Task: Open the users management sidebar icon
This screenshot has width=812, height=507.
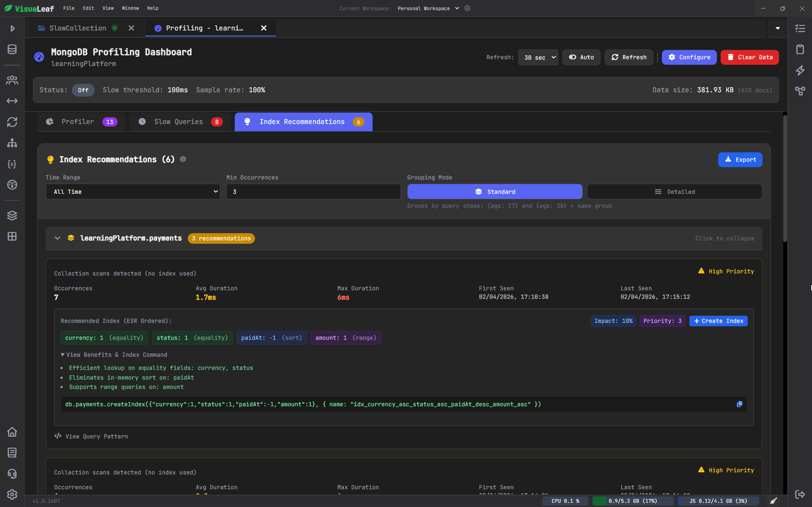Action: click(12, 80)
